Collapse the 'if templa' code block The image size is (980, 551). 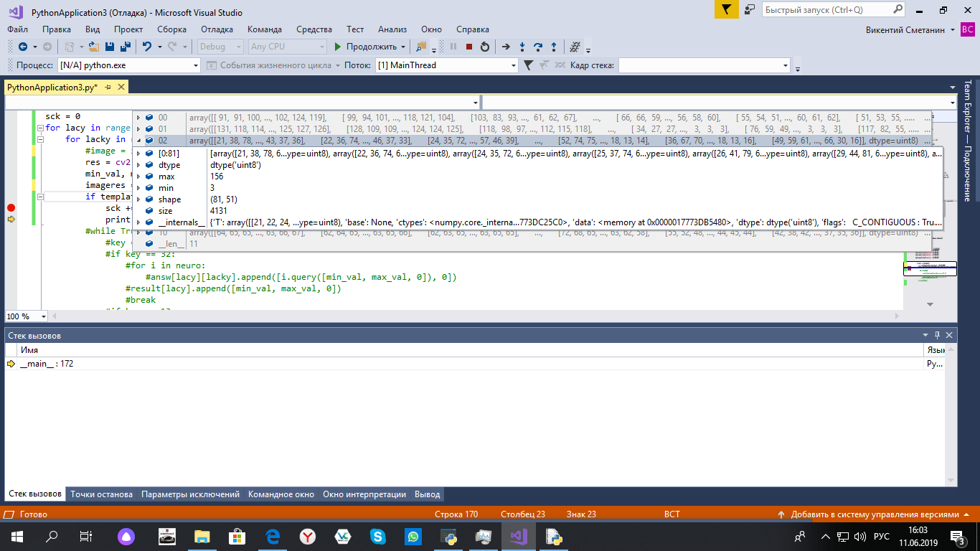coord(40,197)
